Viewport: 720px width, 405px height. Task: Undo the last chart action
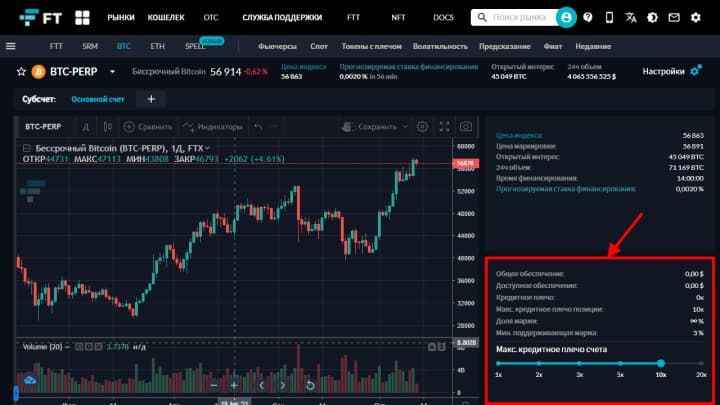[x=259, y=126]
